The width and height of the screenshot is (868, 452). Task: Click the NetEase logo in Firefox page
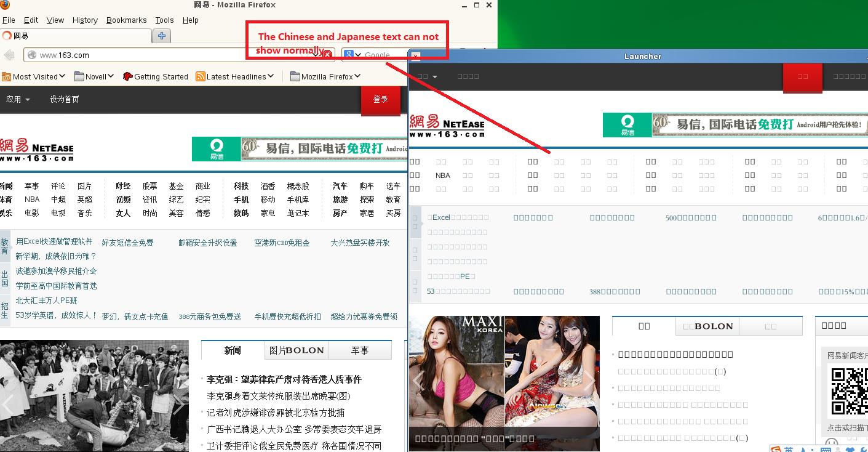click(x=37, y=149)
